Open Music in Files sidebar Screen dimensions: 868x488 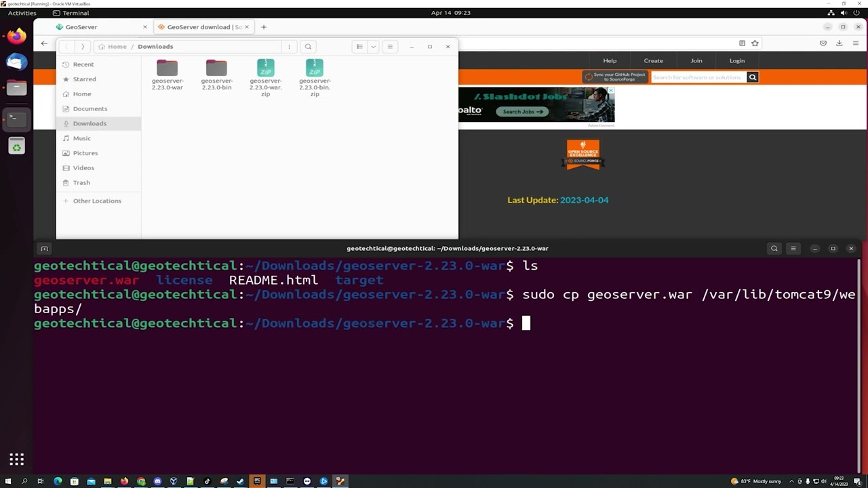98,138
